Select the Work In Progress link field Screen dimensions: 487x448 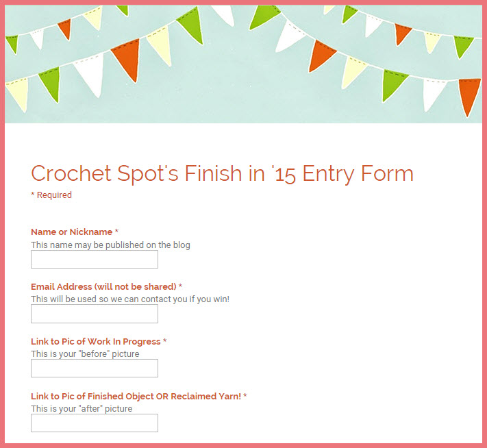point(95,368)
